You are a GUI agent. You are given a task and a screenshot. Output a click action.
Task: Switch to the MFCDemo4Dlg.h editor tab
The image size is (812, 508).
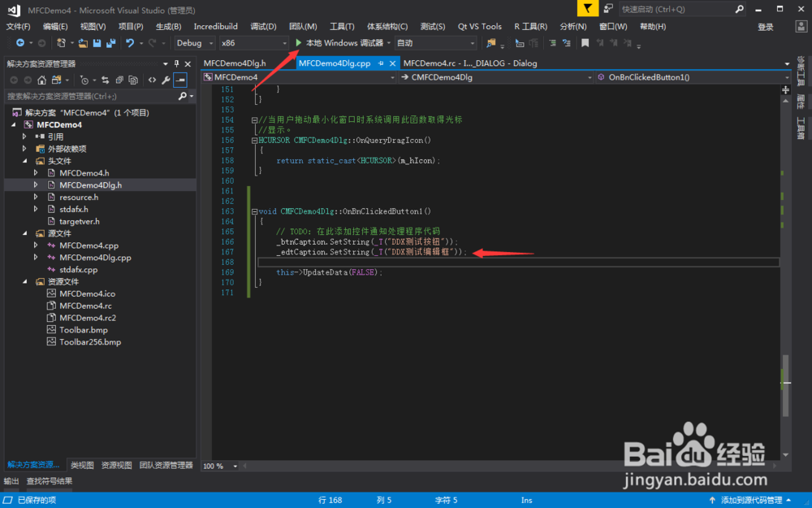(x=235, y=63)
